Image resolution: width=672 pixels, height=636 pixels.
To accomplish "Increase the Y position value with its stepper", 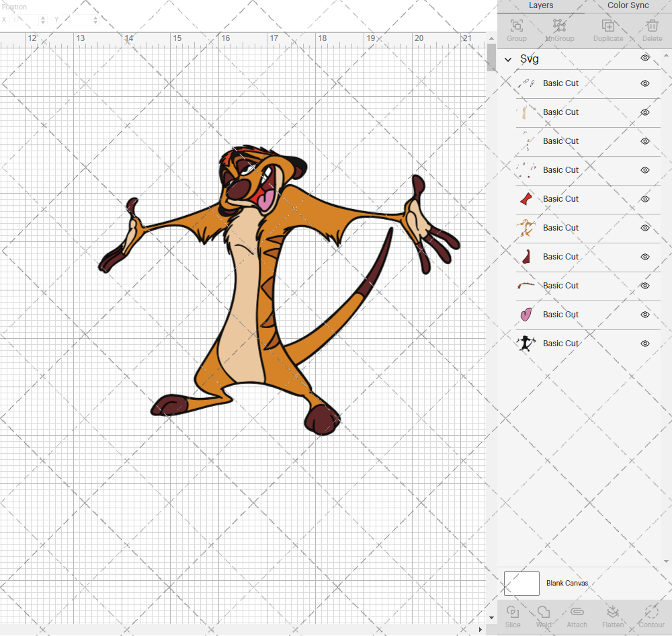I will [95, 17].
